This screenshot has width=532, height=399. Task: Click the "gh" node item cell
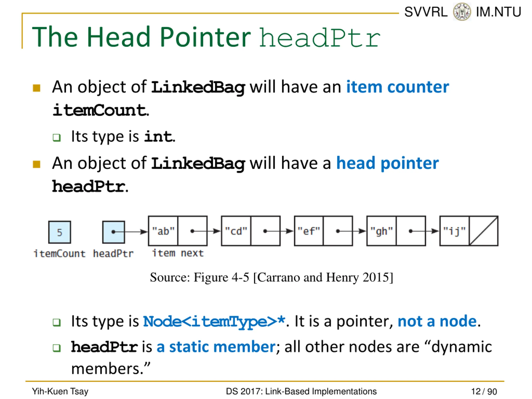pyautogui.click(x=382, y=231)
